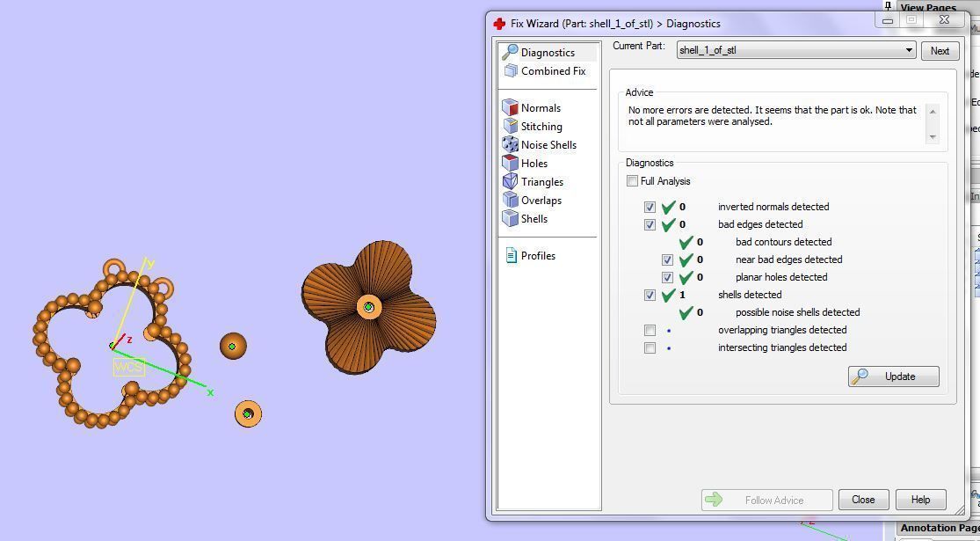Viewport: 980px width, 541px height.
Task: Open the Triangles page label
Action: [x=542, y=182]
